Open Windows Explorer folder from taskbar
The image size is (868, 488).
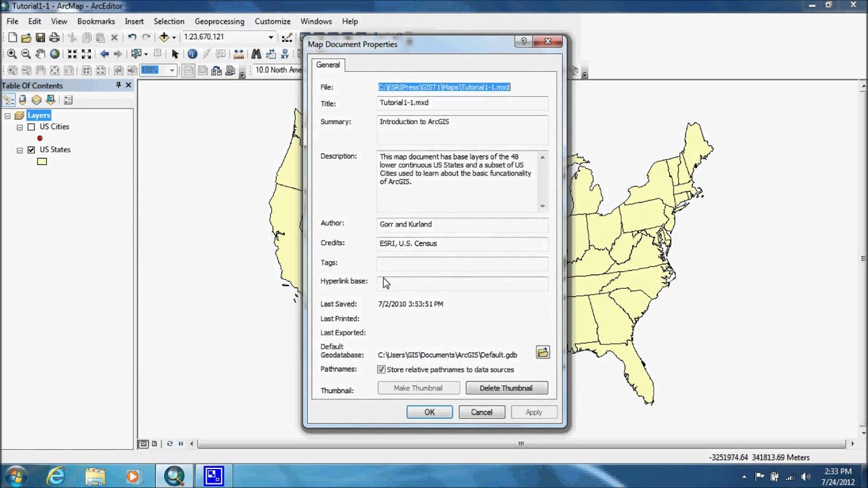click(95, 476)
